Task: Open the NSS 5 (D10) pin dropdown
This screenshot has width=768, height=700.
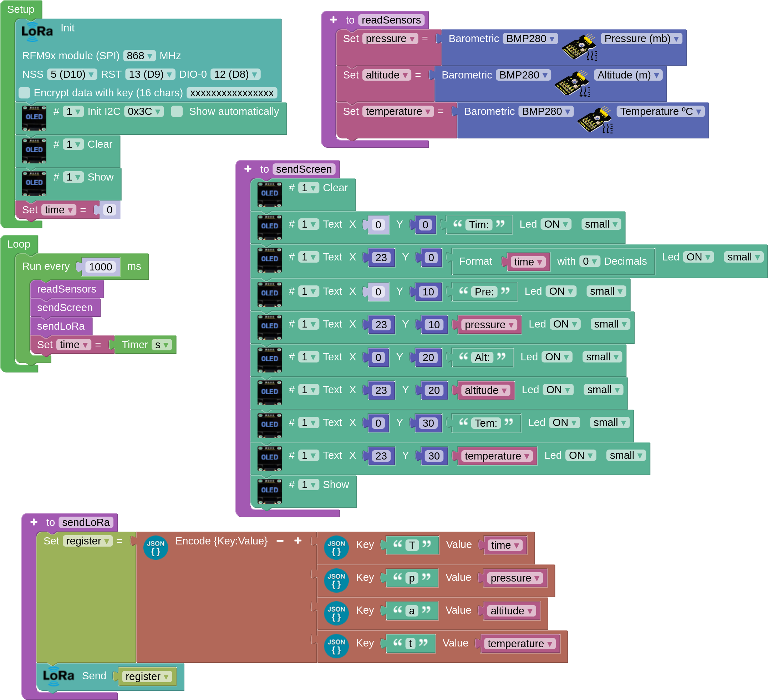Action: tap(72, 74)
